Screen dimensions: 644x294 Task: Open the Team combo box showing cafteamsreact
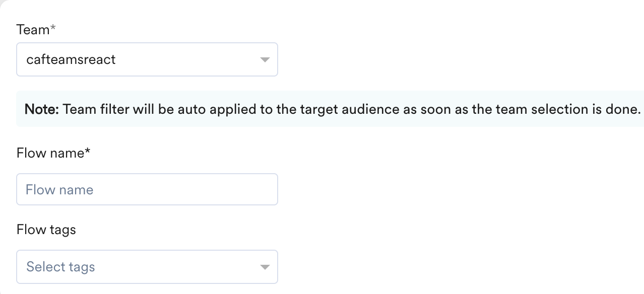(147, 59)
